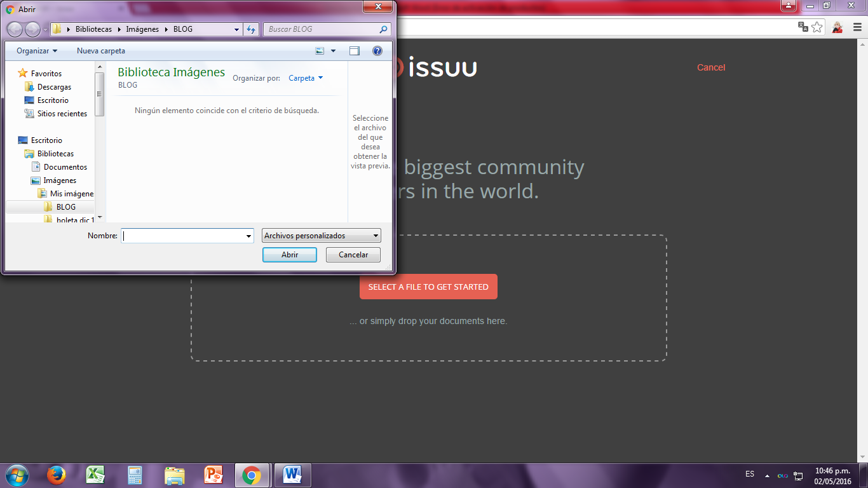Open the Windows Start menu

(16, 475)
